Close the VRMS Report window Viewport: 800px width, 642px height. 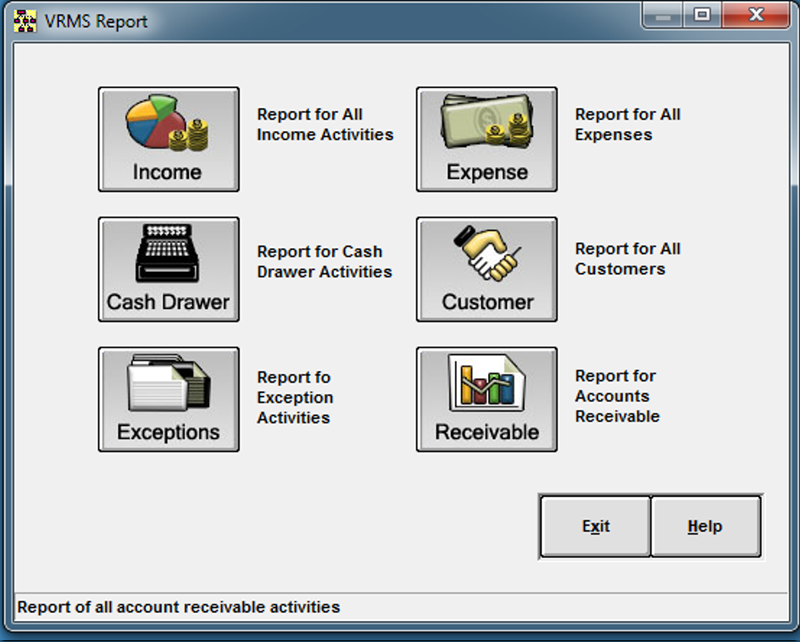tap(756, 15)
